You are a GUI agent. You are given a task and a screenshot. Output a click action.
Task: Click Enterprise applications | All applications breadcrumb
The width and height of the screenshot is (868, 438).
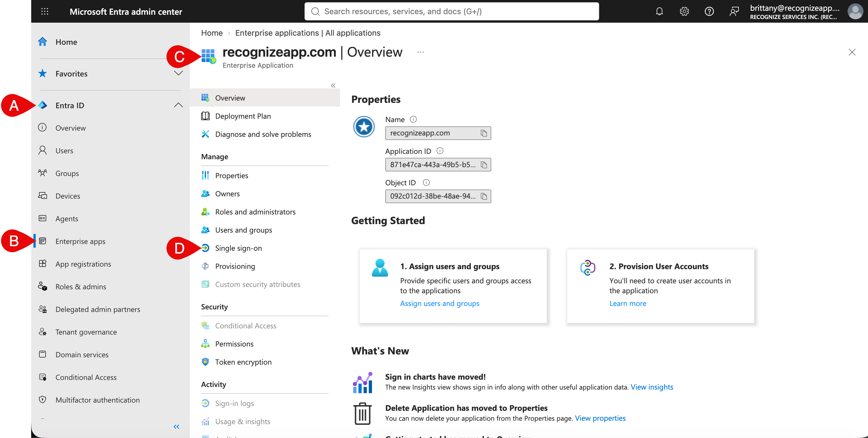(x=308, y=33)
